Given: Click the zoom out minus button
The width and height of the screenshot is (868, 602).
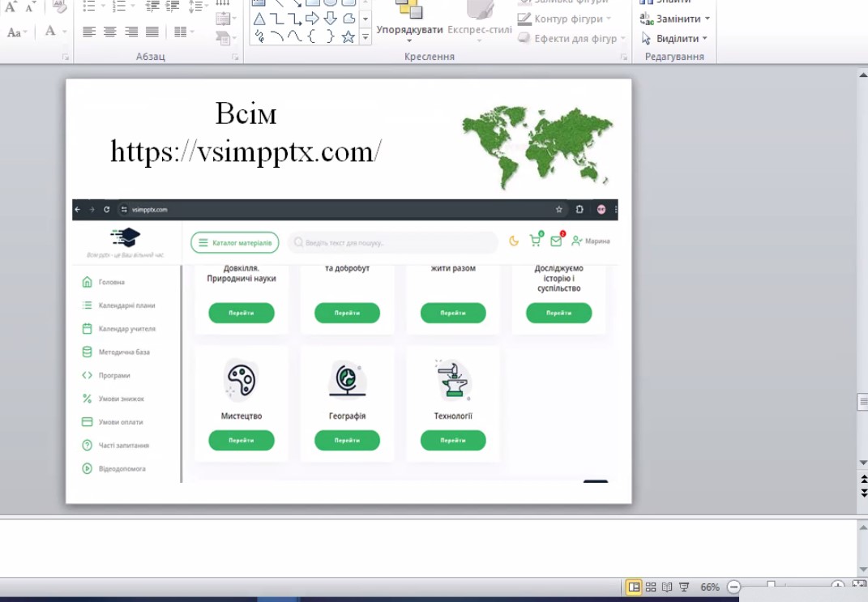Looking at the screenshot, I should click(733, 587).
